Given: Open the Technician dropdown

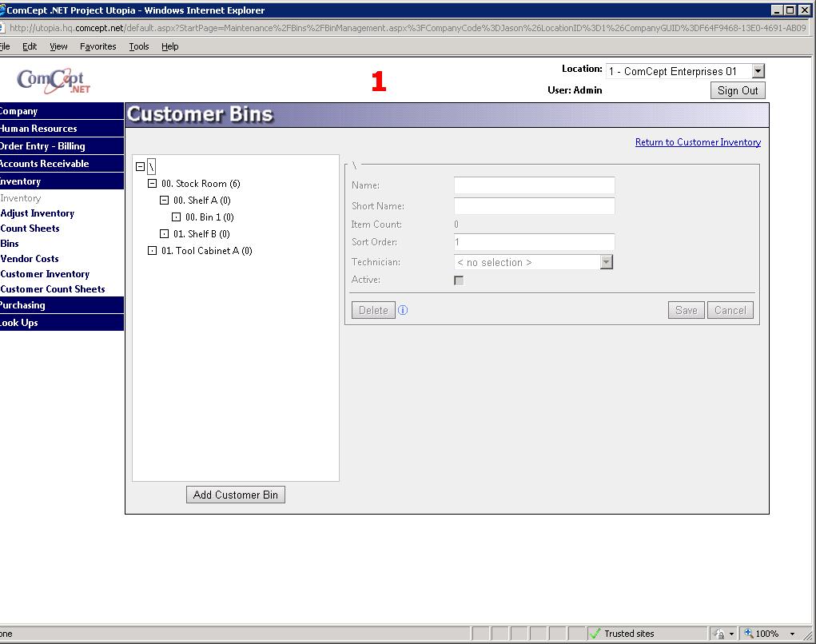Looking at the screenshot, I should point(606,262).
